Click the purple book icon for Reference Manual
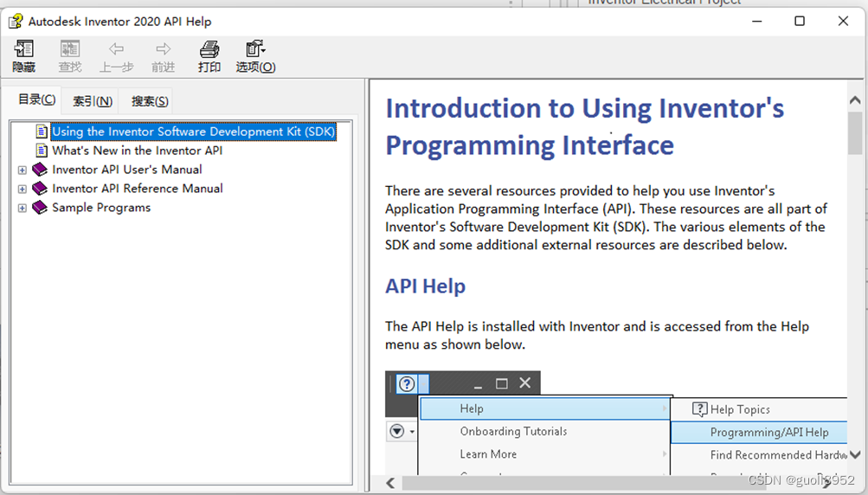 point(40,189)
